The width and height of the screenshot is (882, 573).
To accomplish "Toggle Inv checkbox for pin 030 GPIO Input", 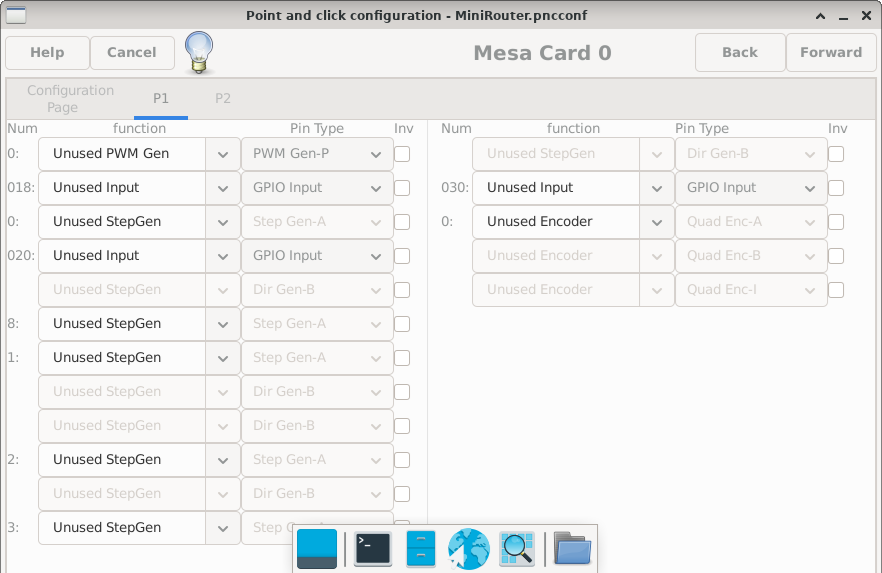I will click(x=836, y=188).
